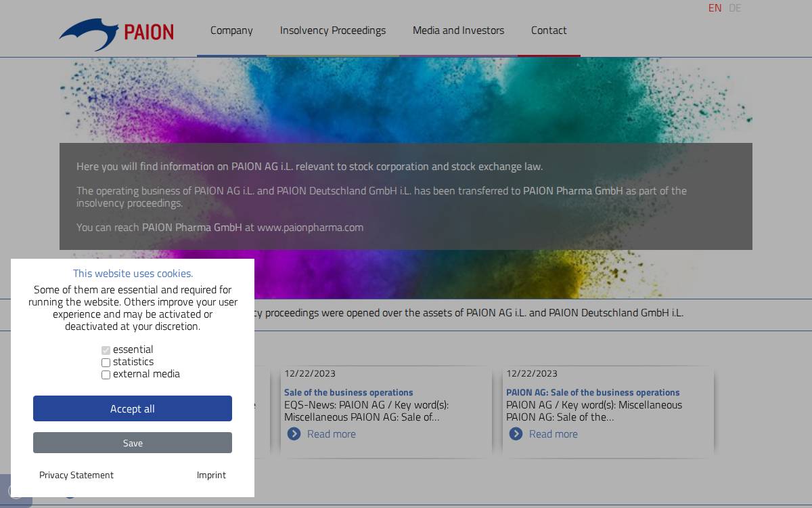The width and height of the screenshot is (812, 508).
Task: Click the arrow icon in the PAION AG: Sale card
Action: coord(516,433)
